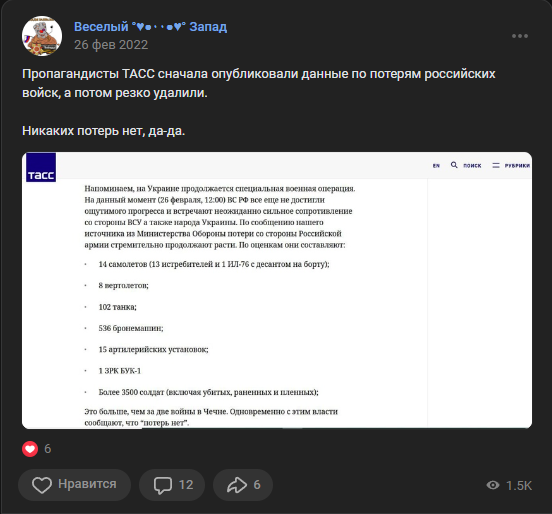Click the eye views counter icon
Viewport: 552px width, 514px height.
[493, 485]
